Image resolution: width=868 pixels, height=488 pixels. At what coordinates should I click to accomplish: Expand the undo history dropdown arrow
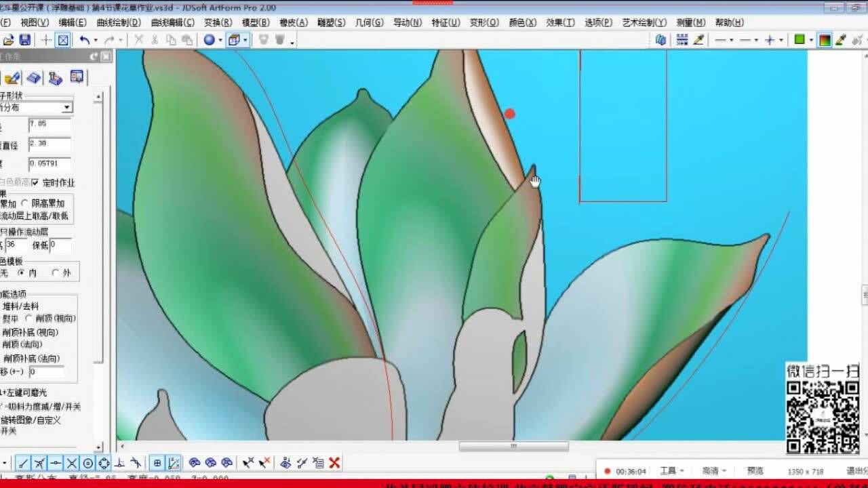click(96, 41)
